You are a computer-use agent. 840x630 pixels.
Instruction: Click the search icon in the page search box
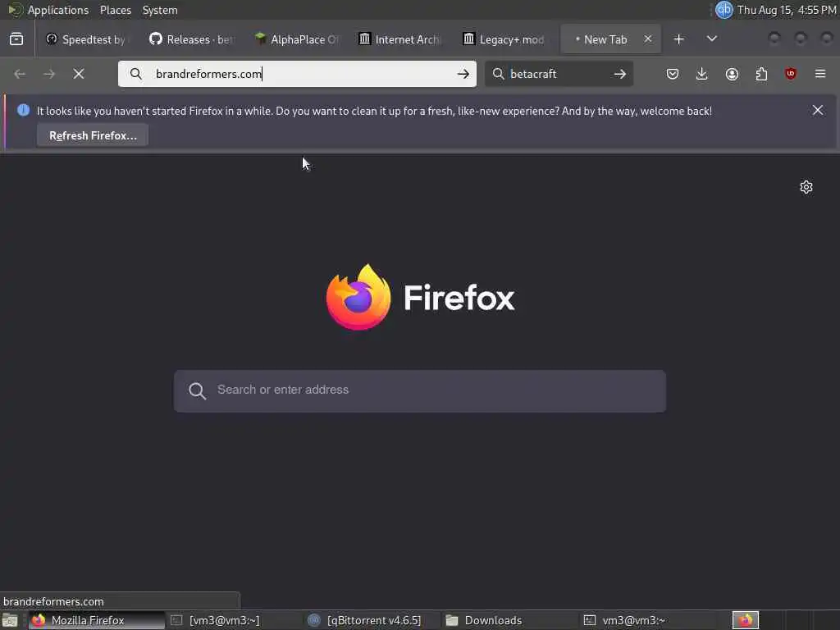pos(197,390)
